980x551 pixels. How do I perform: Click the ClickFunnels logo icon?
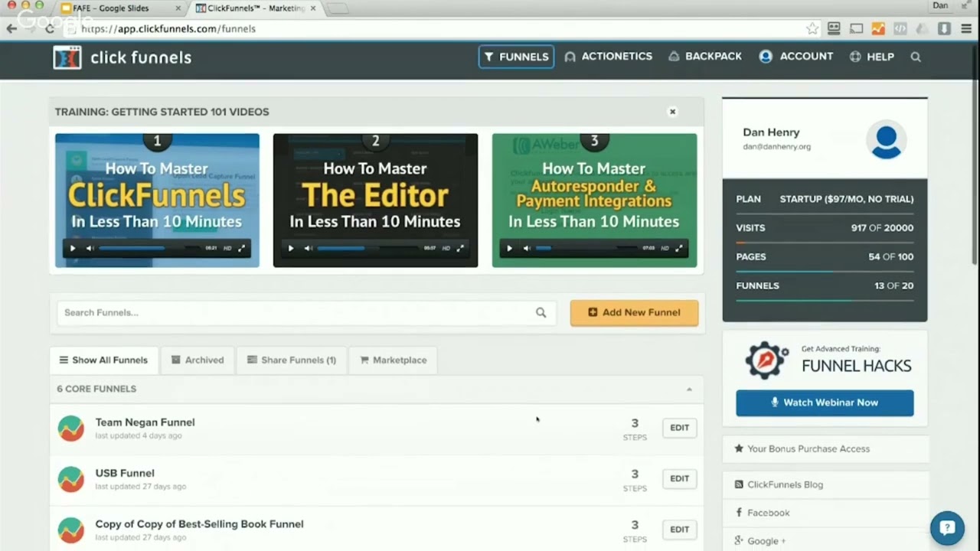point(67,57)
